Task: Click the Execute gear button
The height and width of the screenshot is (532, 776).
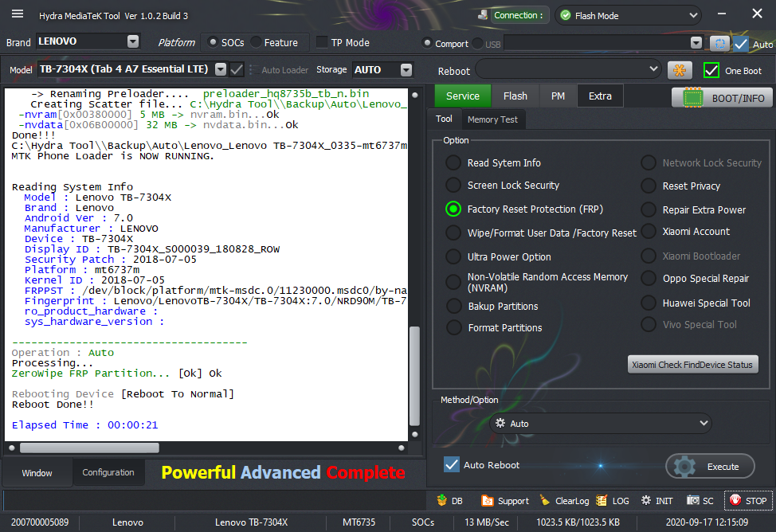Action: [x=710, y=466]
